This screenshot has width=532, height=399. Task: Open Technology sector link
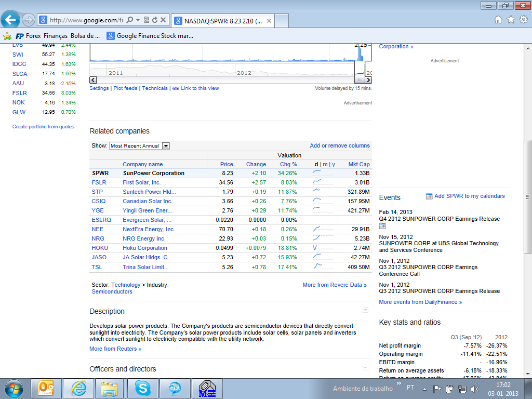pos(126,285)
